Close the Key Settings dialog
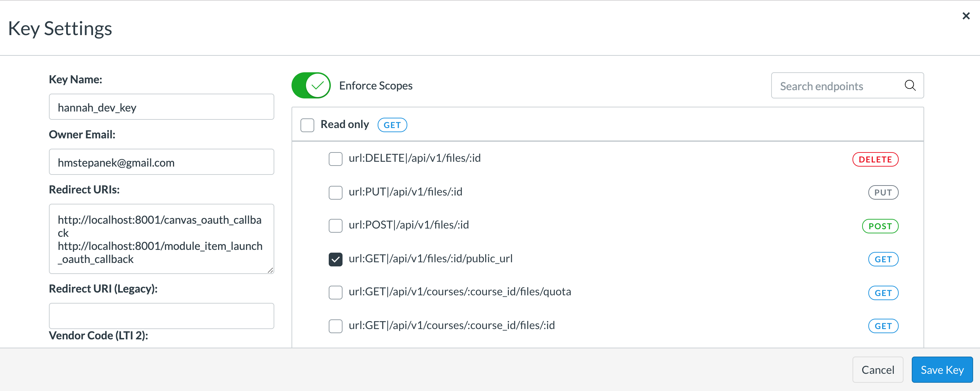 pos(966,16)
